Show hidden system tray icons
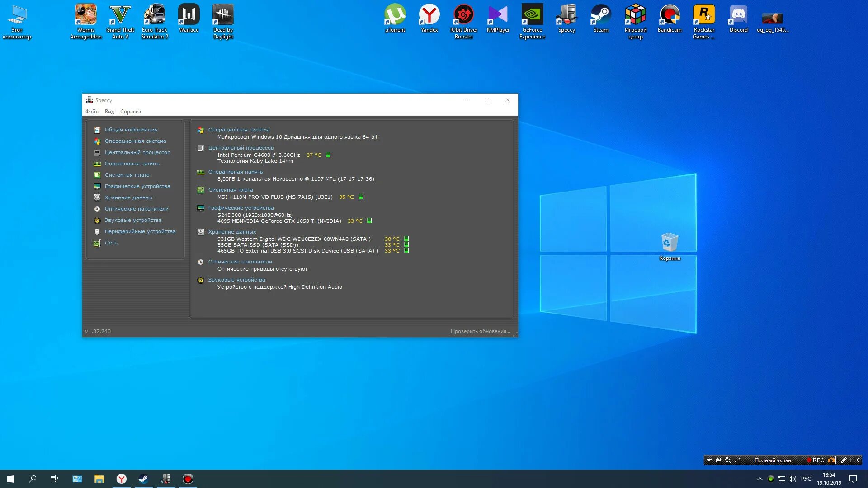 [x=760, y=479]
